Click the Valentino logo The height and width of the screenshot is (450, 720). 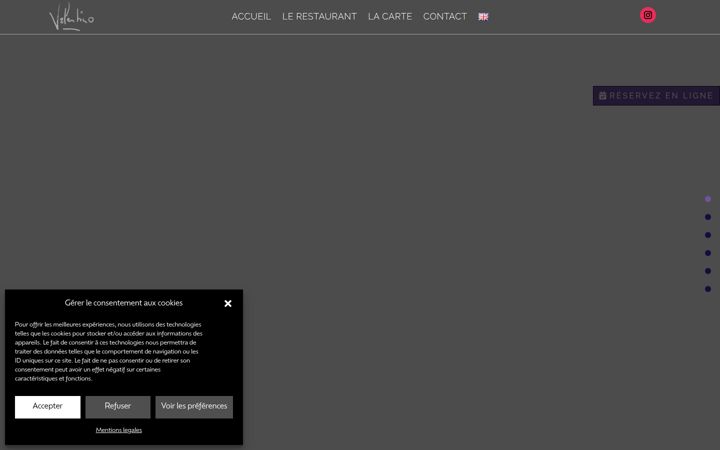pos(72,17)
